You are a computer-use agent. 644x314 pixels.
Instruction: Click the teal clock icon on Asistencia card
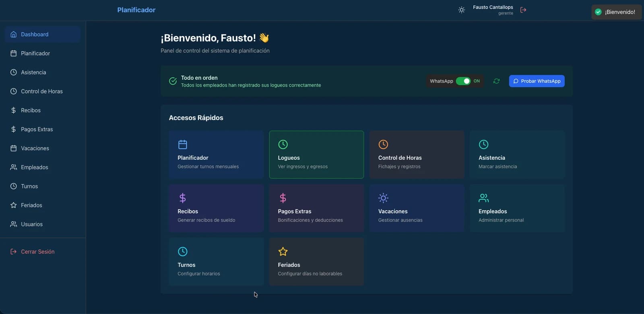click(483, 144)
